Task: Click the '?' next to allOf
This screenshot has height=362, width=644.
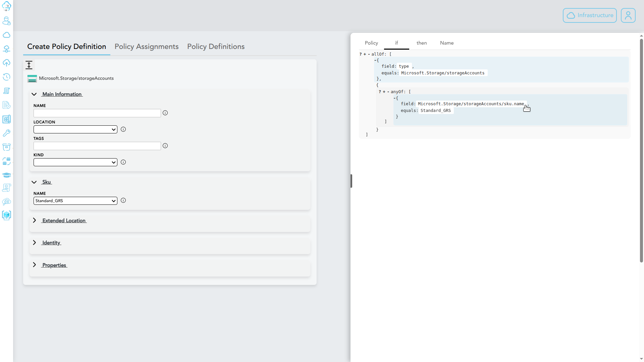Action: point(361,54)
